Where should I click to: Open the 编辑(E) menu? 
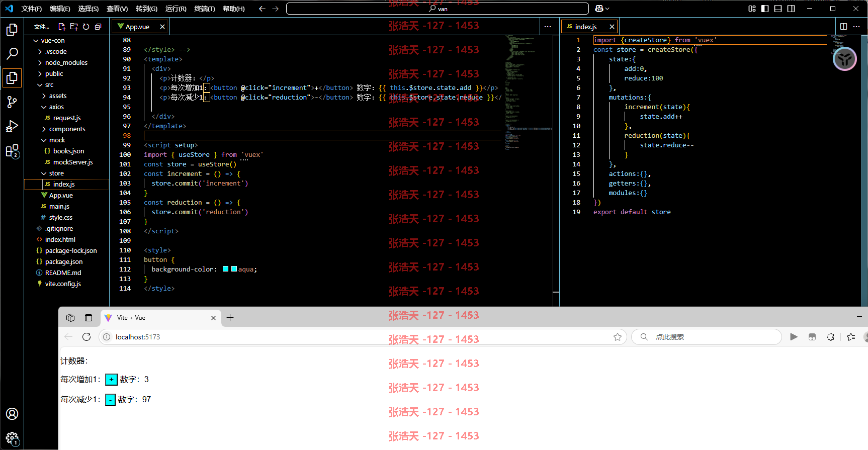tap(60, 9)
